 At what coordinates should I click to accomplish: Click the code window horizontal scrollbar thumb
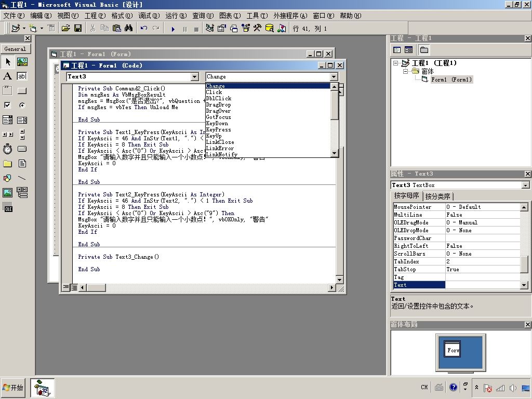[96, 287]
